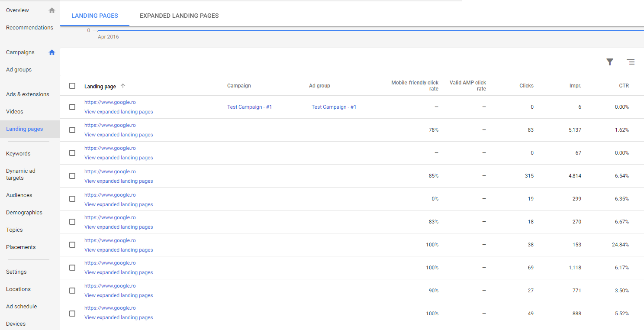Click the Apr 2016 chart axis label
The image size is (644, 330).
108,37
